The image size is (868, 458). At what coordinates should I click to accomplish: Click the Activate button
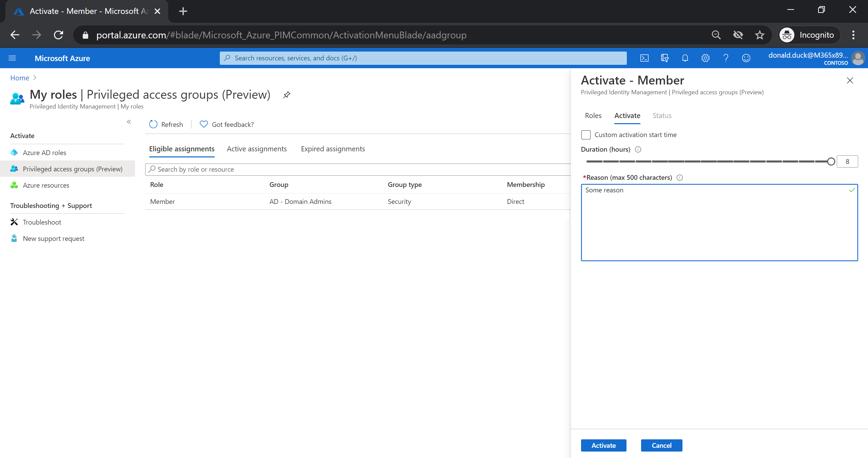pos(603,445)
